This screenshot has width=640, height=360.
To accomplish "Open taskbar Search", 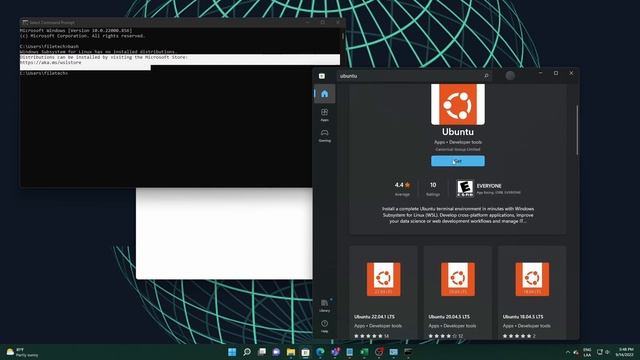I will click(247, 352).
